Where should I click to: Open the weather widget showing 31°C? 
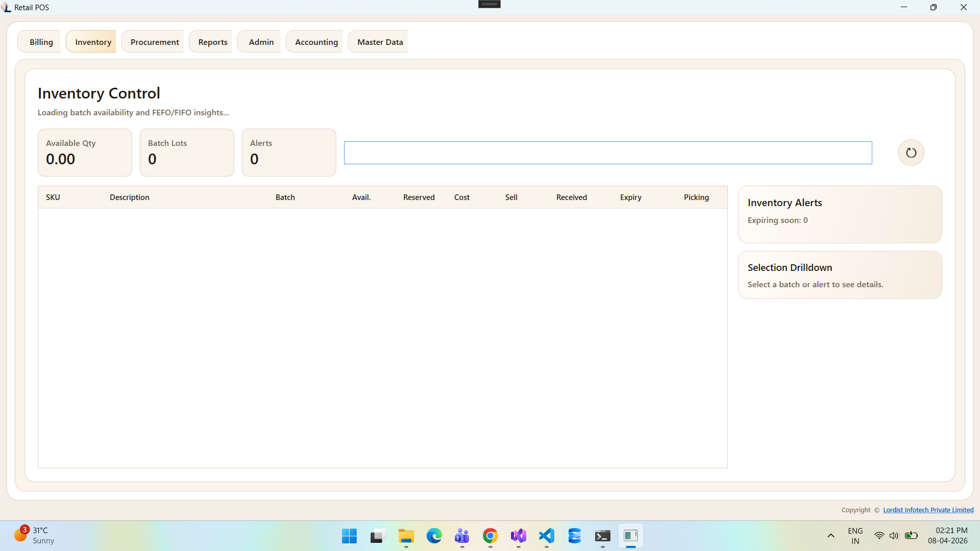pyautogui.click(x=34, y=536)
